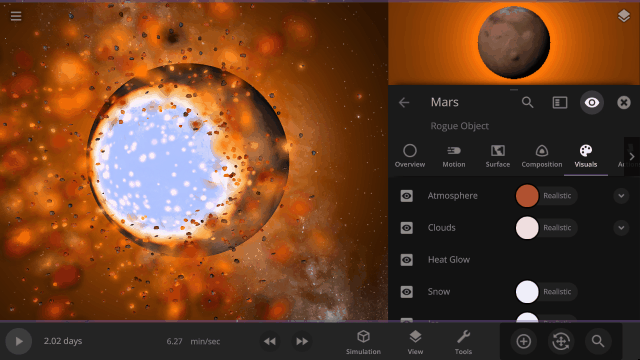Expand the Clouds options chevron
Image resolution: width=640 pixels, height=360 pixels.
(621, 228)
